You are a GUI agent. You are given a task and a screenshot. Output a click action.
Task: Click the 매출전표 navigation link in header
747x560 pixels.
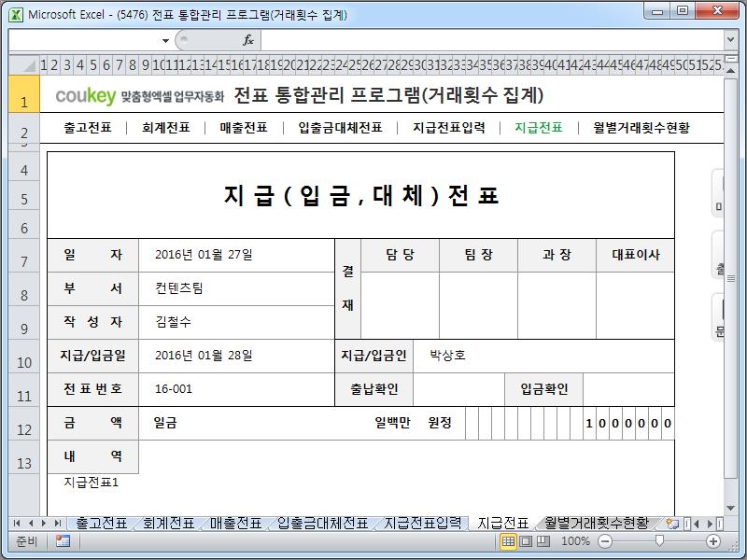(x=244, y=128)
